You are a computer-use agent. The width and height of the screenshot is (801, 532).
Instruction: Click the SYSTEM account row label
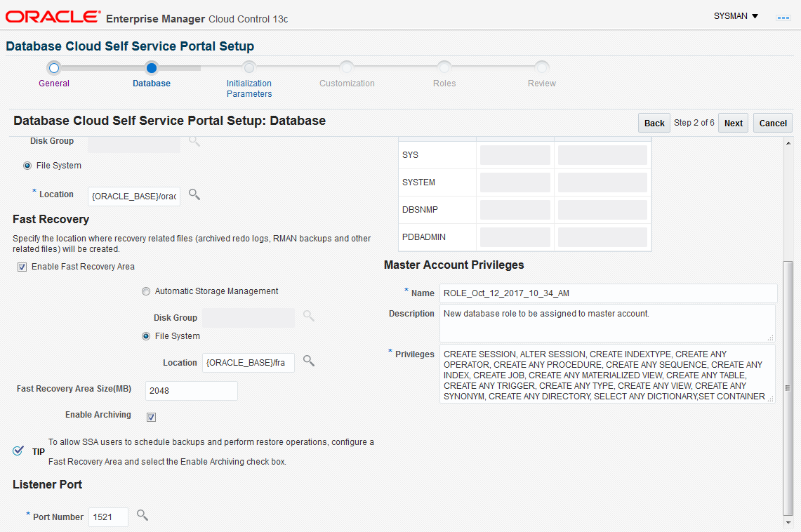(x=418, y=182)
